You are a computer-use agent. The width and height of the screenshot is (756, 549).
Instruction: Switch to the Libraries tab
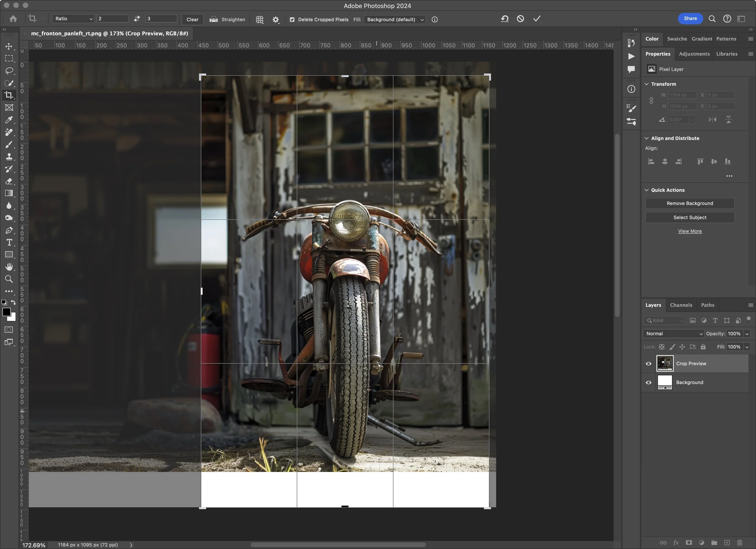pos(727,54)
